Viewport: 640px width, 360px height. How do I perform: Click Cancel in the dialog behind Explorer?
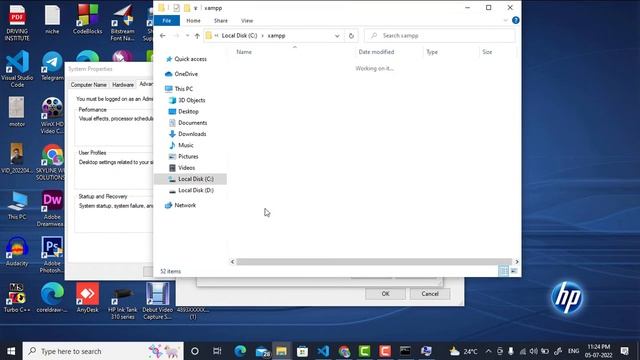(x=430, y=294)
